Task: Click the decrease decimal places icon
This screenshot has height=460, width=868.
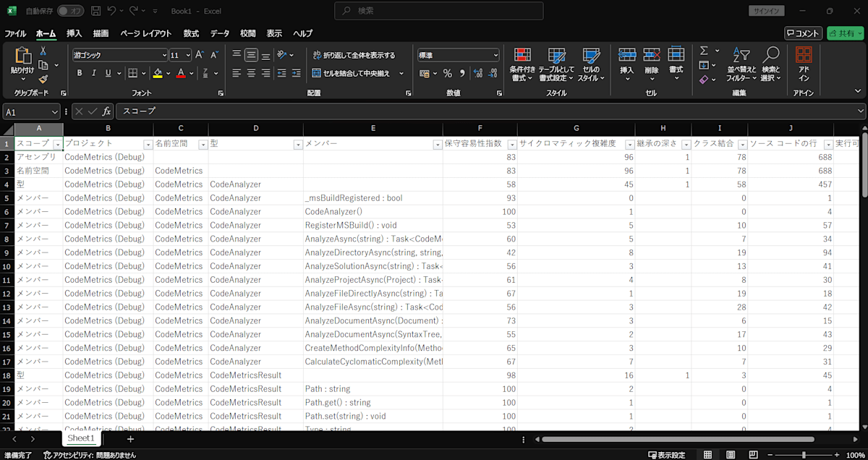Action: coord(493,73)
